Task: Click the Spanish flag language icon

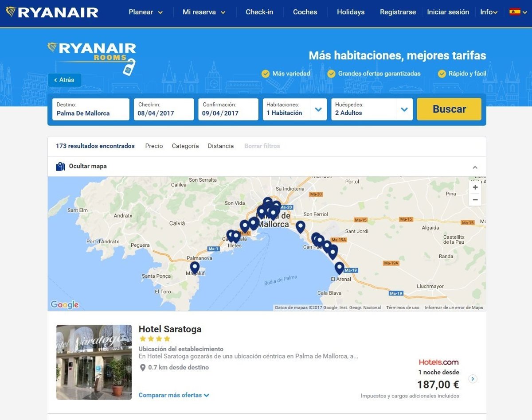Action: tap(515, 12)
